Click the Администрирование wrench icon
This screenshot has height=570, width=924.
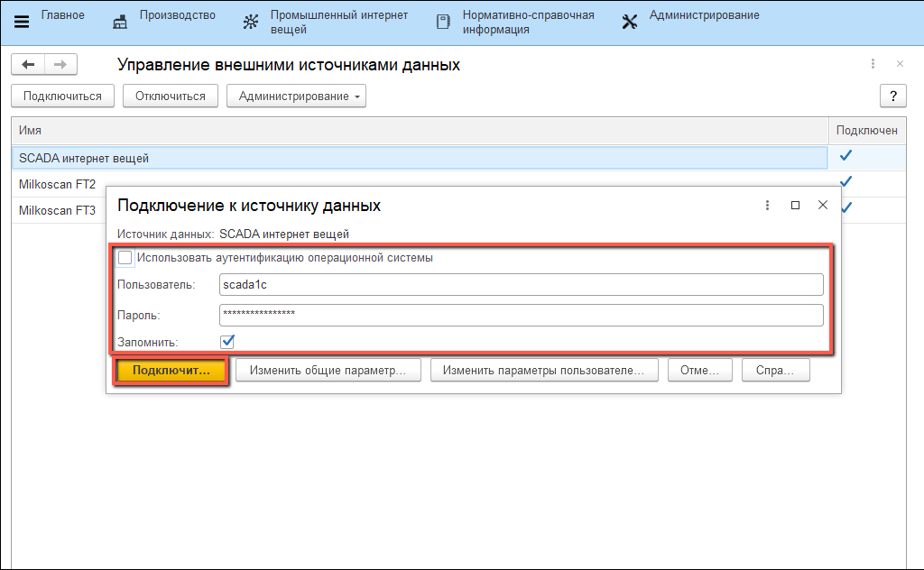click(x=630, y=23)
